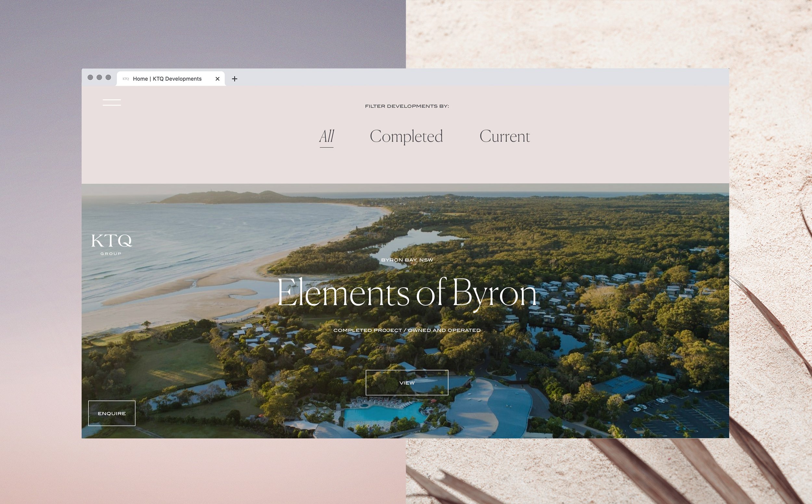Select the All developments filter
This screenshot has height=504, width=812.
click(326, 136)
